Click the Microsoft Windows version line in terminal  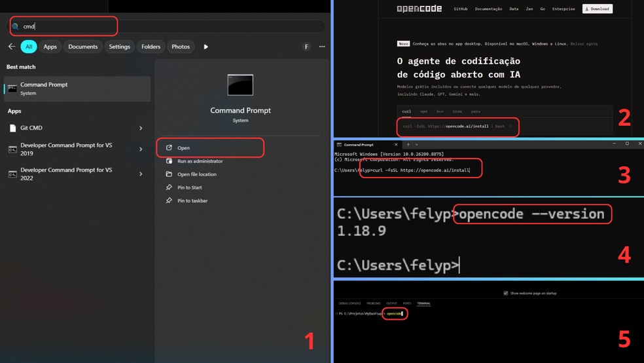pyautogui.click(x=389, y=154)
